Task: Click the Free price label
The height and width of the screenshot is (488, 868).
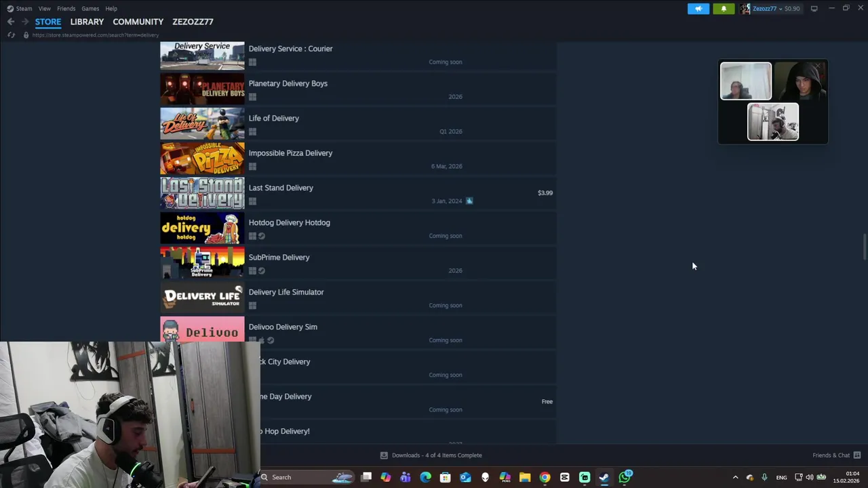Action: pyautogui.click(x=547, y=401)
